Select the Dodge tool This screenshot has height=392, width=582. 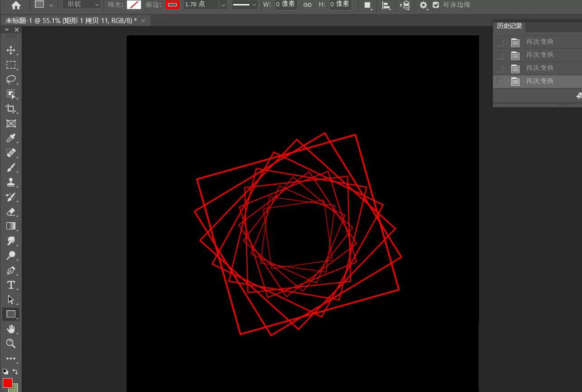tap(11, 255)
